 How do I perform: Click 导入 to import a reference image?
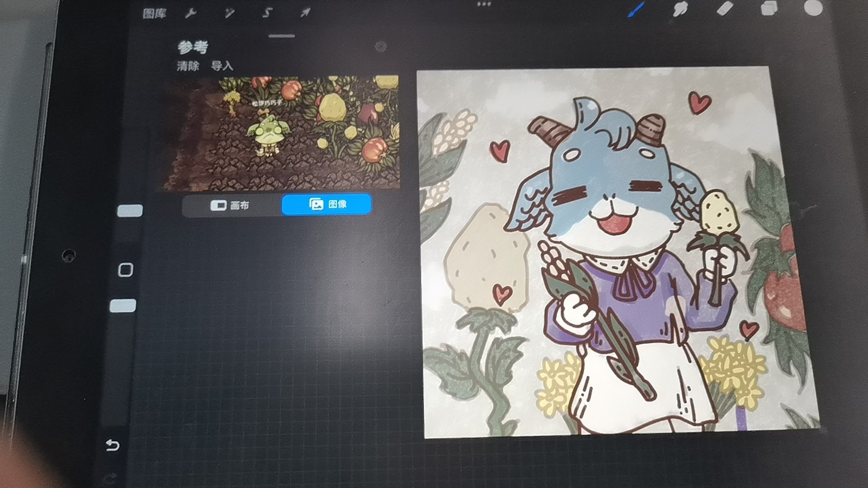point(222,66)
